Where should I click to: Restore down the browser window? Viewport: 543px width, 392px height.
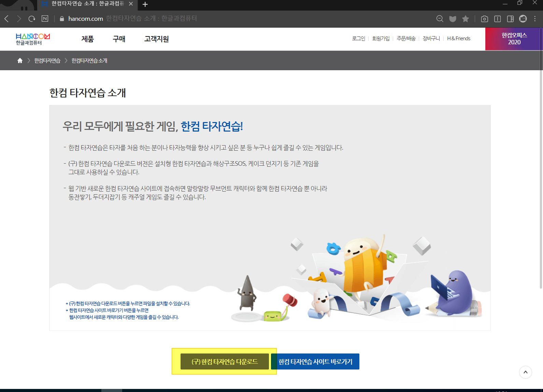(520, 3)
